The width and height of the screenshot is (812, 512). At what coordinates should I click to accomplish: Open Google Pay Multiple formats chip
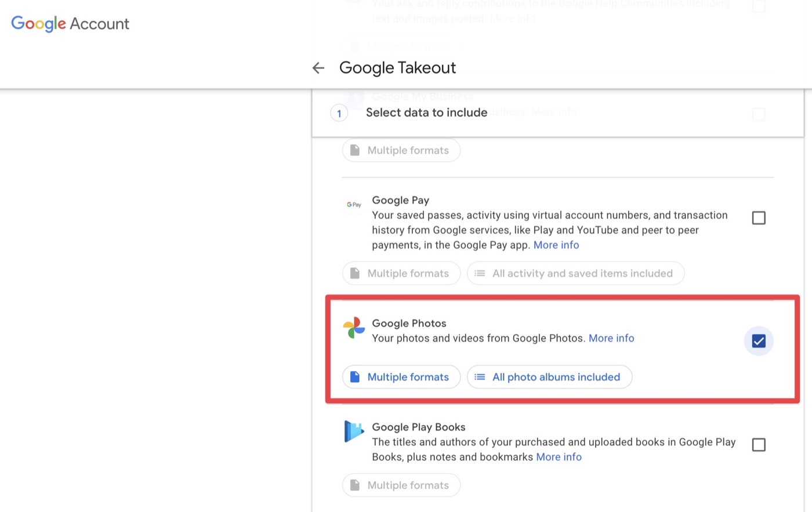pos(401,273)
